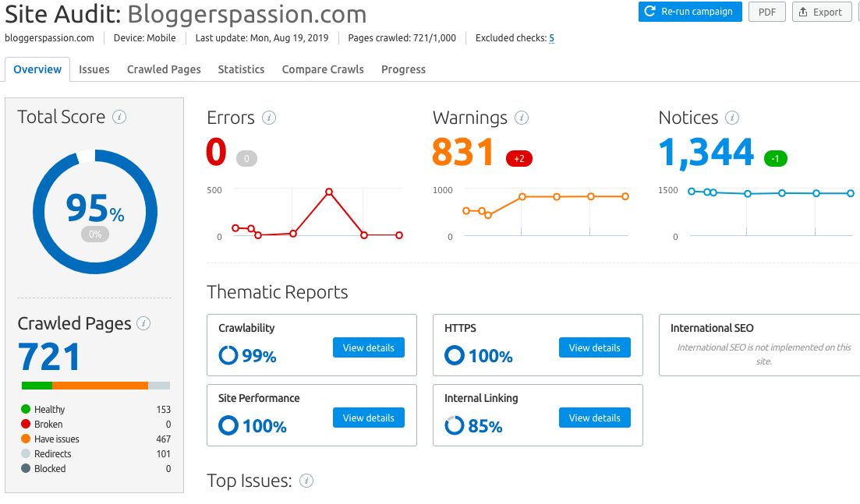This screenshot has width=860, height=504.
Task: Click the dark gray Blocked legend dot
Action: (x=25, y=468)
